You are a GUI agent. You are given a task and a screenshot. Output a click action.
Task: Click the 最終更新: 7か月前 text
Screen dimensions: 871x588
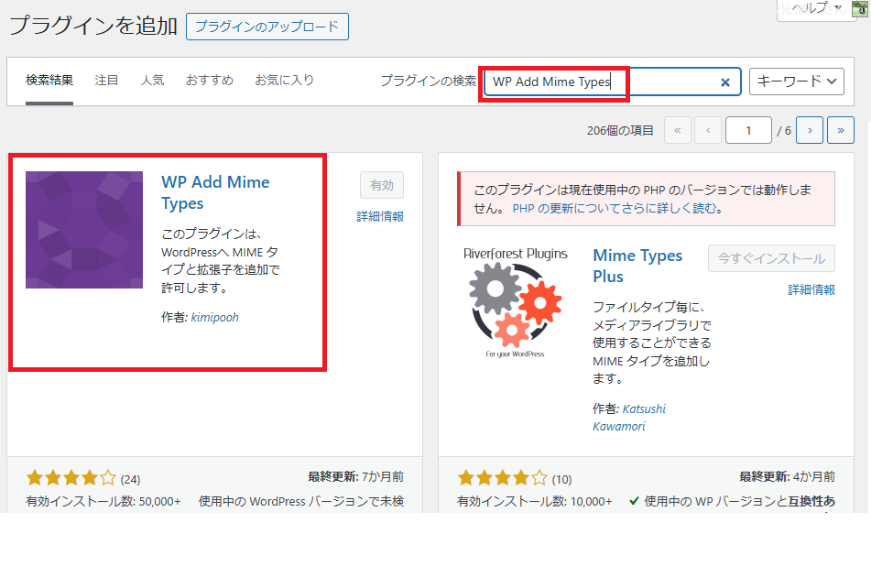coord(356,477)
